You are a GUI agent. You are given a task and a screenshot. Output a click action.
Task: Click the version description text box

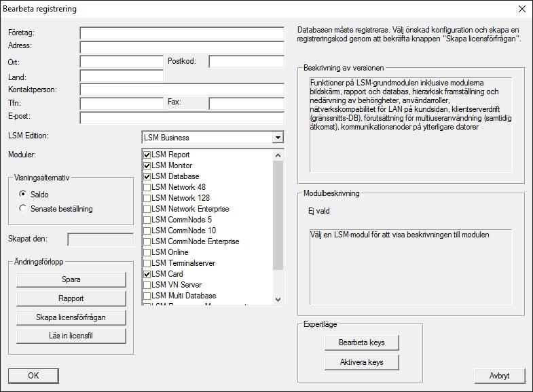(x=411, y=125)
